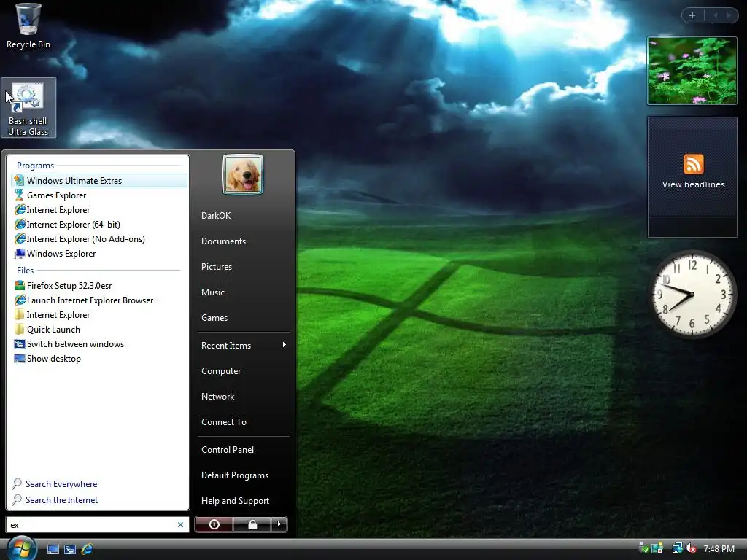
Task: Click the Show desktop file icon
Action: tap(19, 359)
